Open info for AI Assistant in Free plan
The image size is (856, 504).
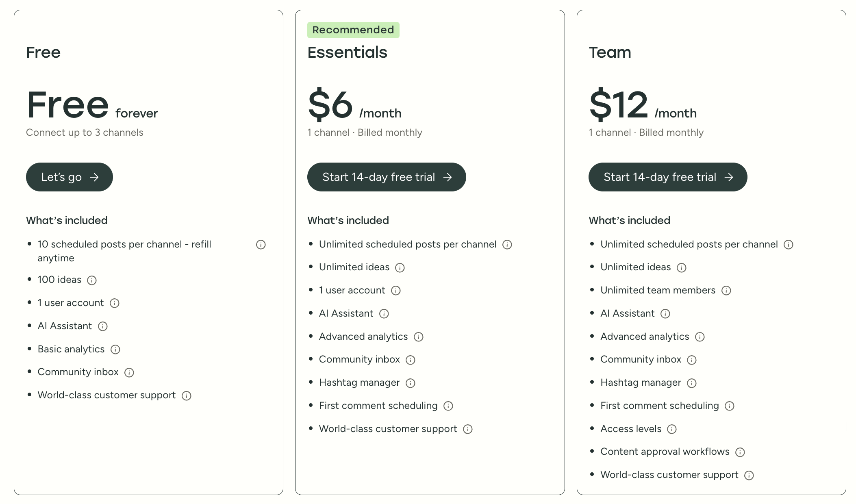pos(103,326)
